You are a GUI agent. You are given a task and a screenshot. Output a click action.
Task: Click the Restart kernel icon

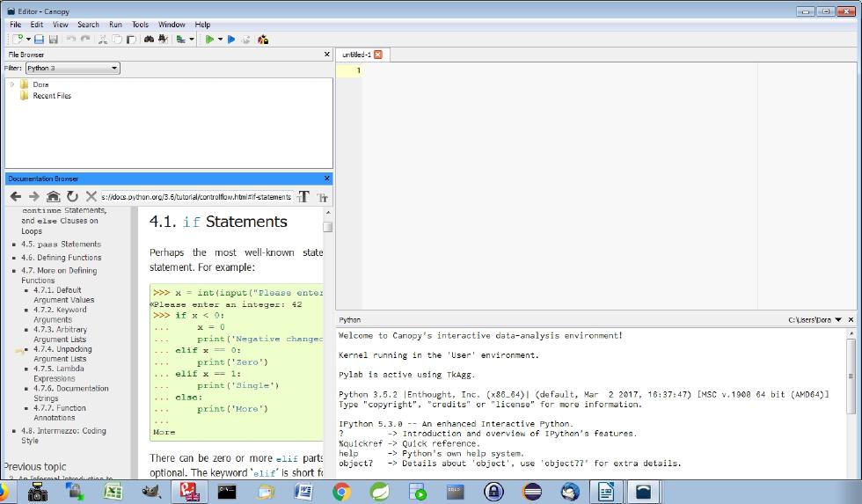pyautogui.click(x=245, y=39)
